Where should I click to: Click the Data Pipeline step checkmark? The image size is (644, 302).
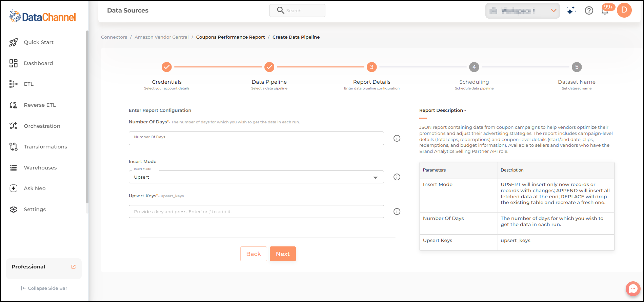pyautogui.click(x=269, y=67)
